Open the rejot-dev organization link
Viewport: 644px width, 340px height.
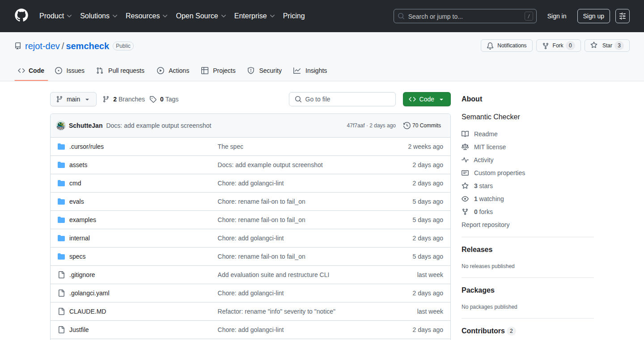coord(42,46)
